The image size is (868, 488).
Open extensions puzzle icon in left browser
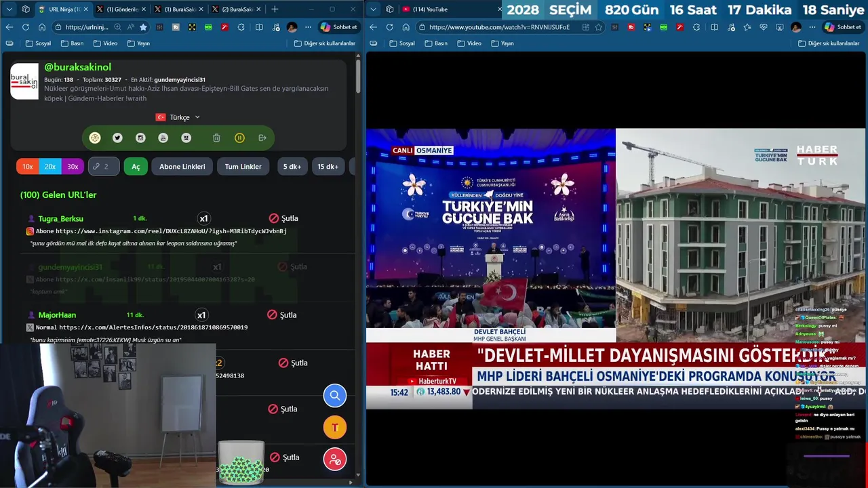click(x=243, y=27)
